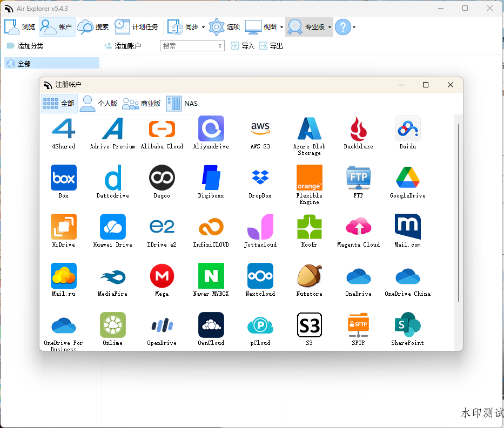Viewport: 504px width, 428px height.
Task: Select the Box provider icon
Action: (64, 178)
